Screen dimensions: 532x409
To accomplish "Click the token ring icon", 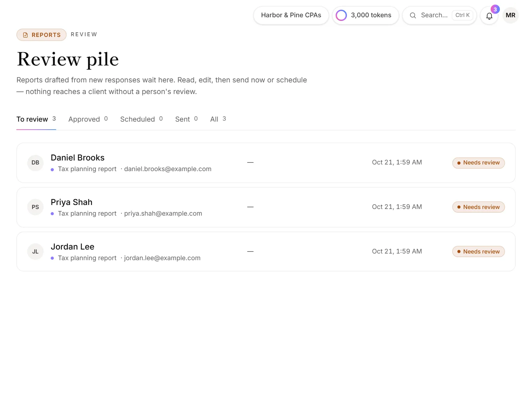I will pos(341,15).
